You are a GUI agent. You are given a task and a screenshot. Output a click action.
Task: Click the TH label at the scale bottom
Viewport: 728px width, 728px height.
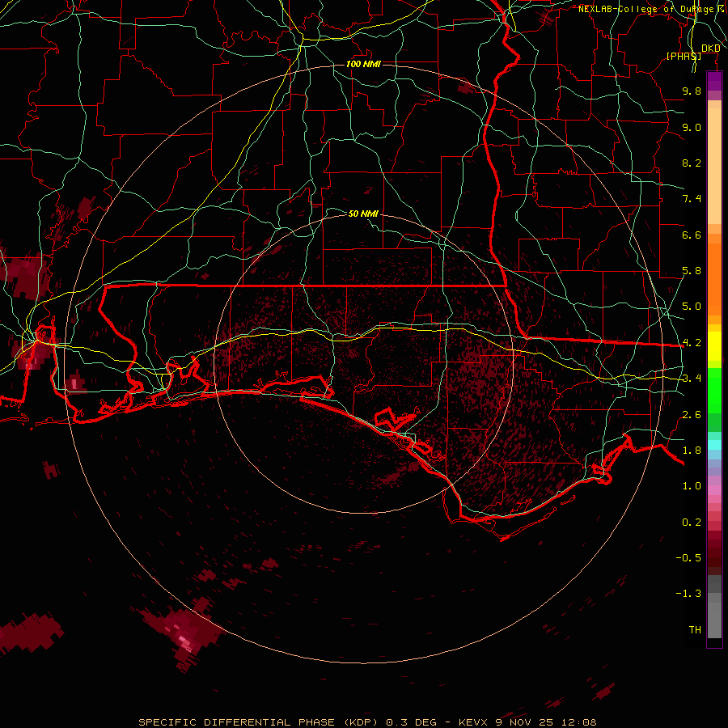coord(695,630)
